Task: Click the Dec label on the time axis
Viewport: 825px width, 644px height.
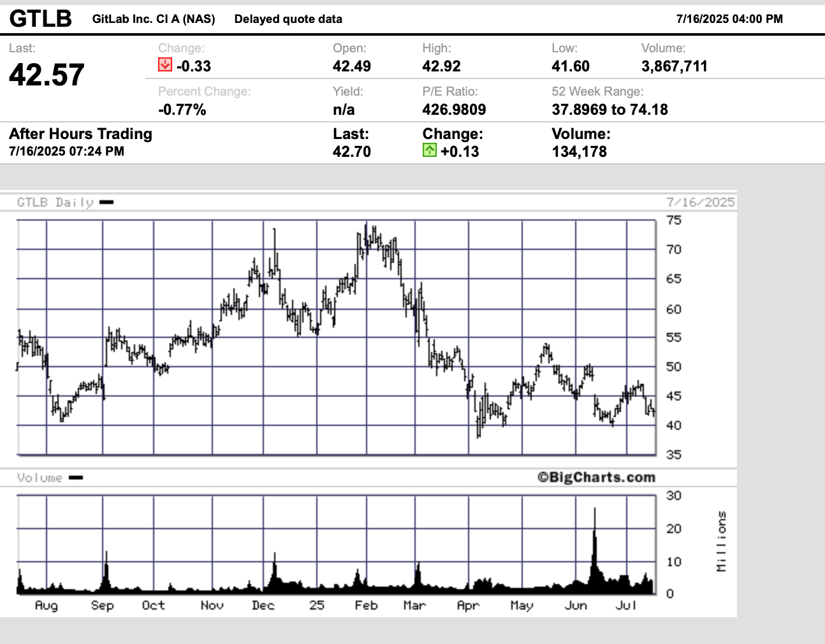Action: click(x=263, y=605)
